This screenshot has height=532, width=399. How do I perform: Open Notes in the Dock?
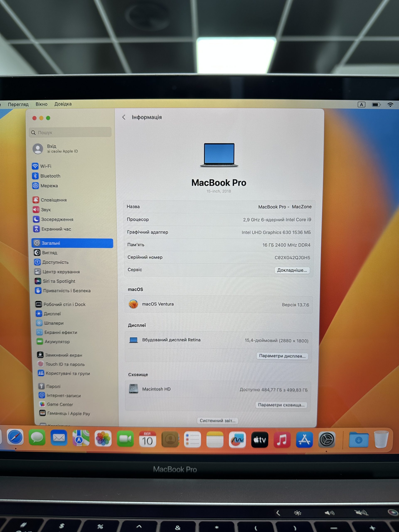click(x=215, y=440)
